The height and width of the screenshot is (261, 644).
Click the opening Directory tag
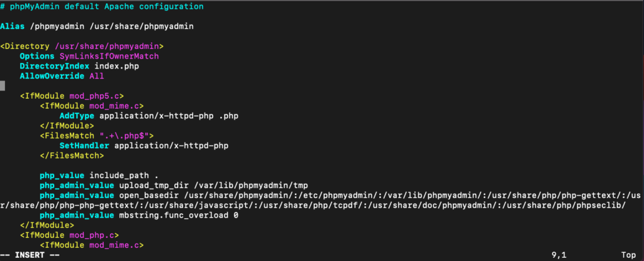82,46
